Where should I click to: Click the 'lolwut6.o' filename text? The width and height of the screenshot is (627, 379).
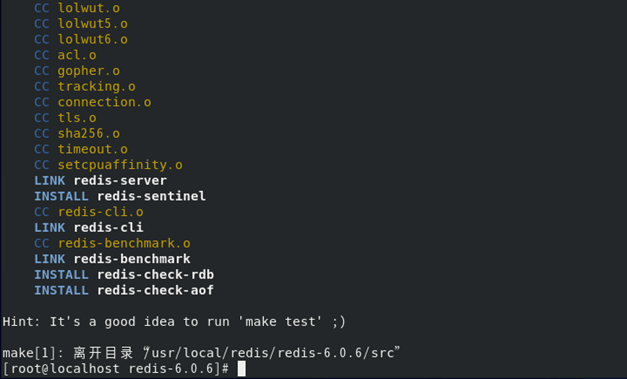coord(93,39)
